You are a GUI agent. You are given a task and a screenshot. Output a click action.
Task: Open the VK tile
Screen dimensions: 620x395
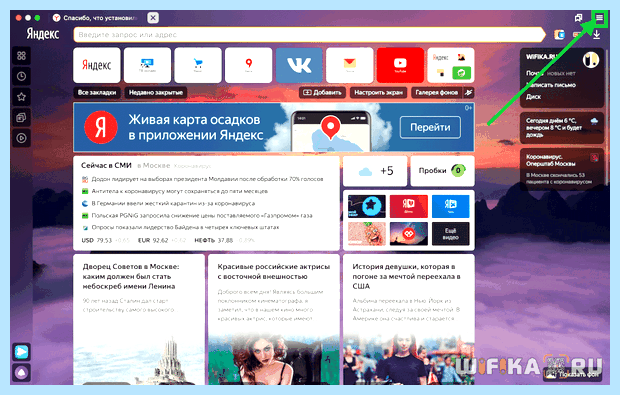coord(299,65)
